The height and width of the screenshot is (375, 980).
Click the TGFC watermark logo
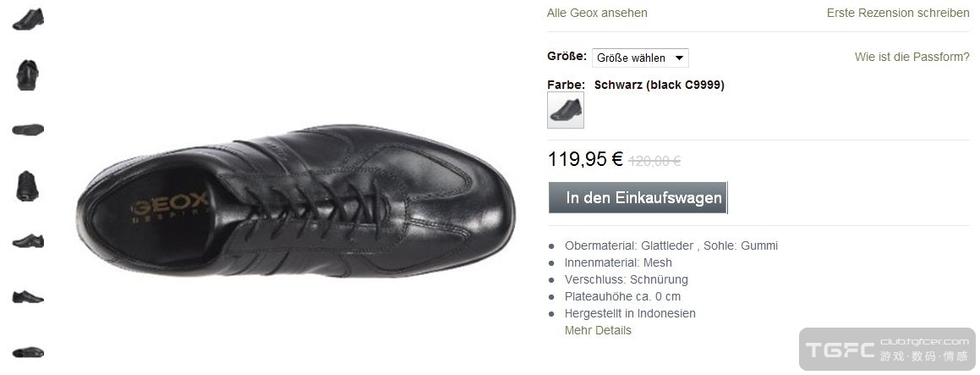[x=888, y=350]
